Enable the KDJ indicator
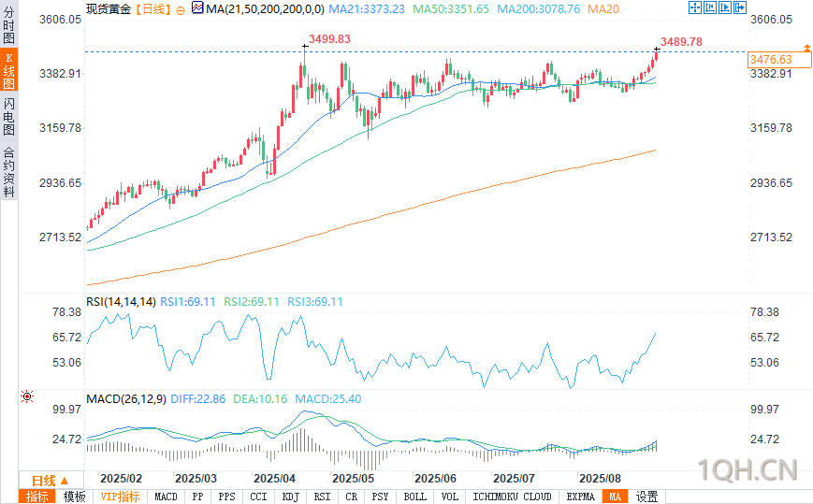 tap(290, 497)
